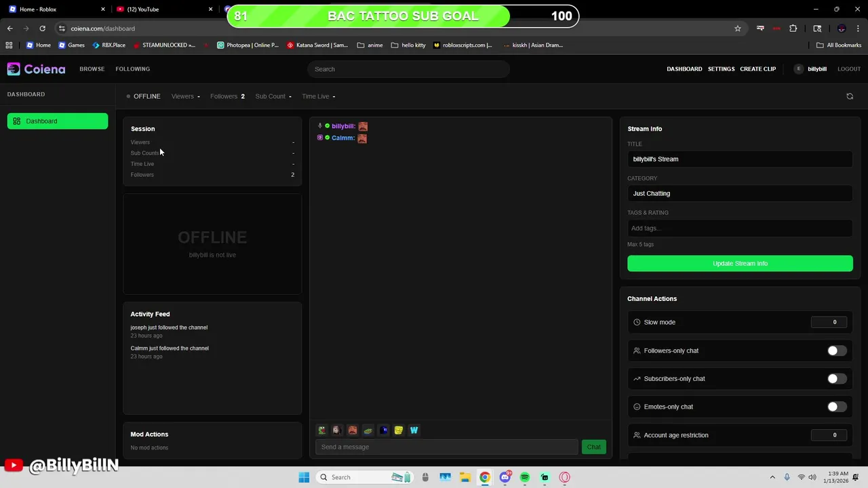Select Dashboard in the left sidebar
This screenshot has width=868, height=488.
click(x=58, y=121)
